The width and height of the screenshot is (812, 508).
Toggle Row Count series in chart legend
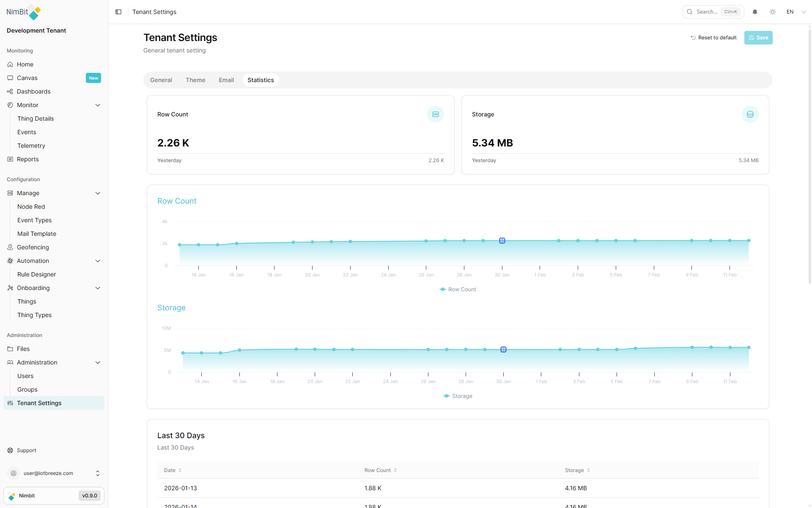(x=458, y=290)
